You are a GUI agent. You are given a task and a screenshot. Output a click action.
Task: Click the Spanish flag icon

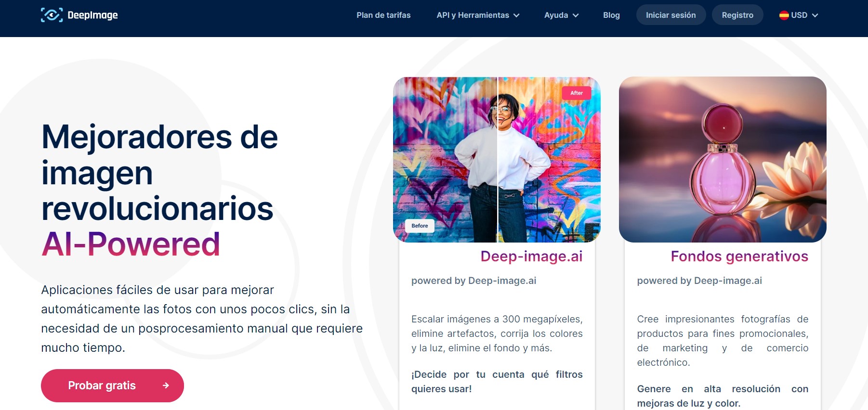(784, 15)
